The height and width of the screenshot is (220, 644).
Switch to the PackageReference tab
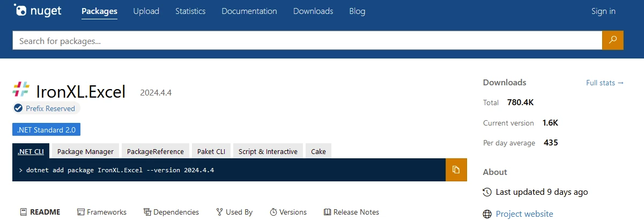[156, 151]
